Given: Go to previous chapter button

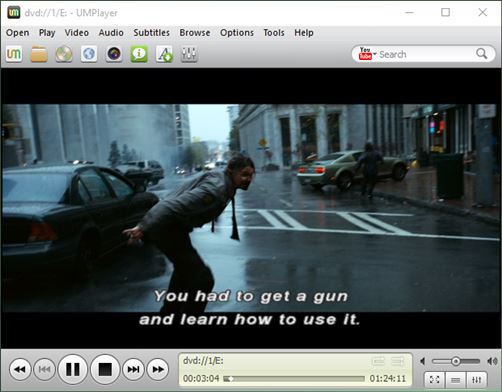Looking at the screenshot, I should [x=45, y=369].
